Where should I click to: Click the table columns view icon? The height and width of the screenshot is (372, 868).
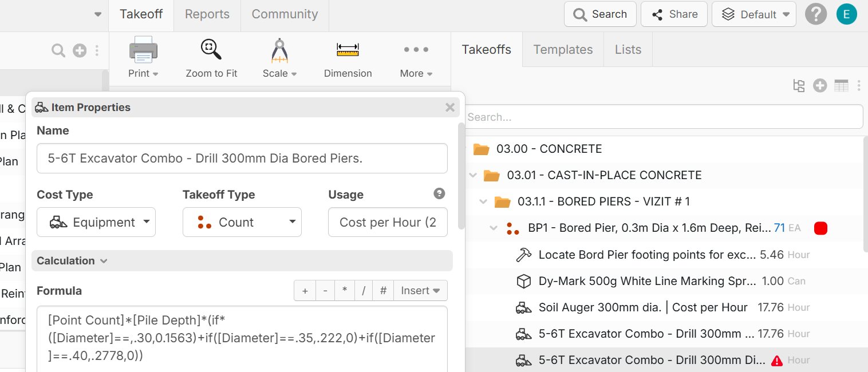[841, 86]
